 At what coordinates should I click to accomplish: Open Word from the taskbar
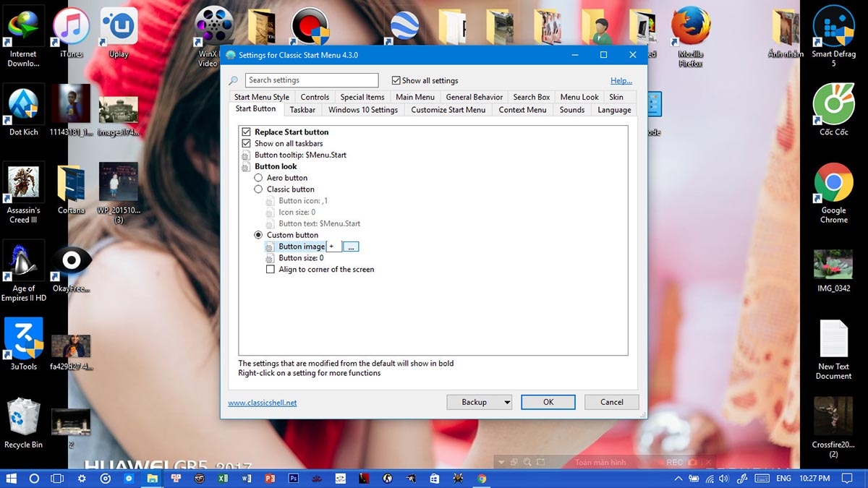tap(246, 479)
